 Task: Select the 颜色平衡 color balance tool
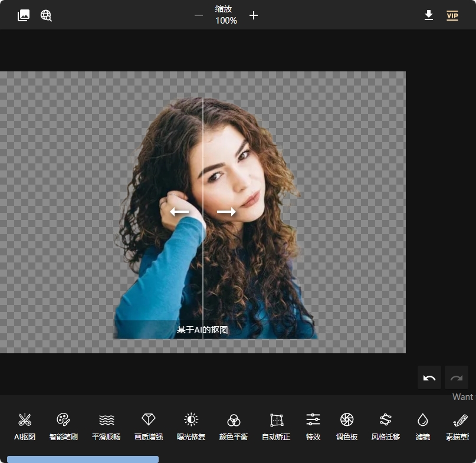click(233, 426)
